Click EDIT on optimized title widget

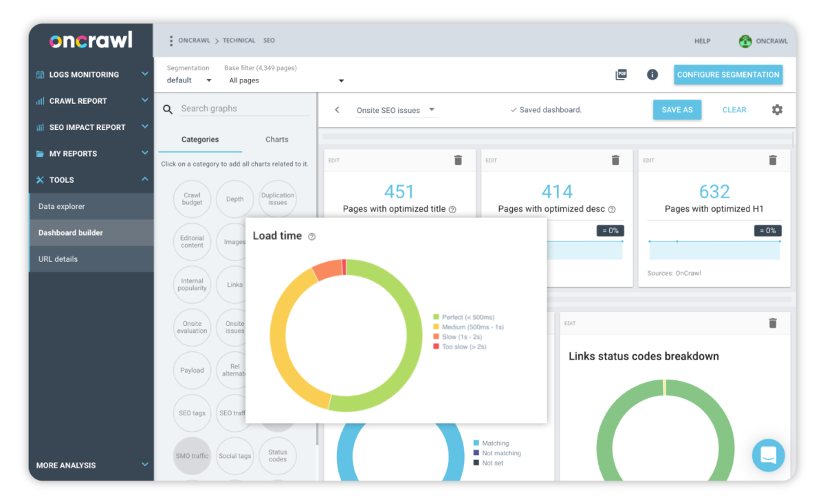pos(334,161)
